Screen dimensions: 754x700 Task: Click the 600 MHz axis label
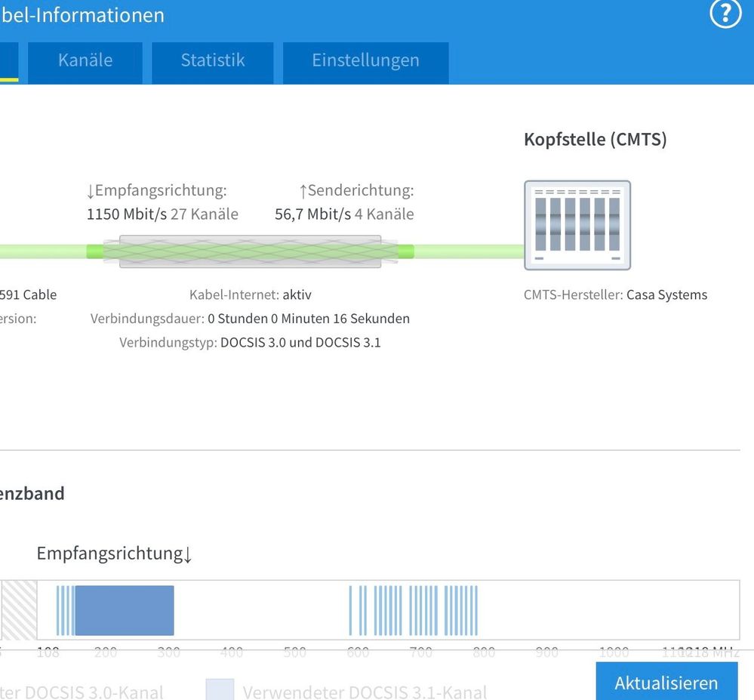click(358, 652)
